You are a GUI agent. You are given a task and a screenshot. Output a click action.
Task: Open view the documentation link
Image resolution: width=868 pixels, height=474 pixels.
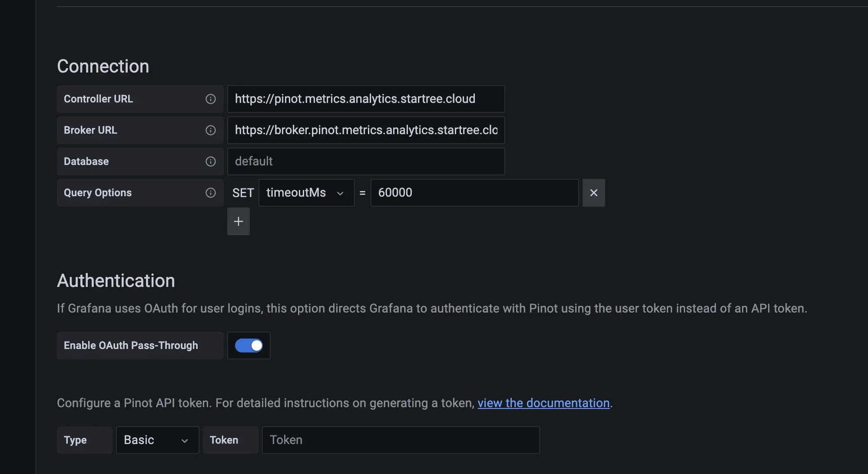pos(543,403)
